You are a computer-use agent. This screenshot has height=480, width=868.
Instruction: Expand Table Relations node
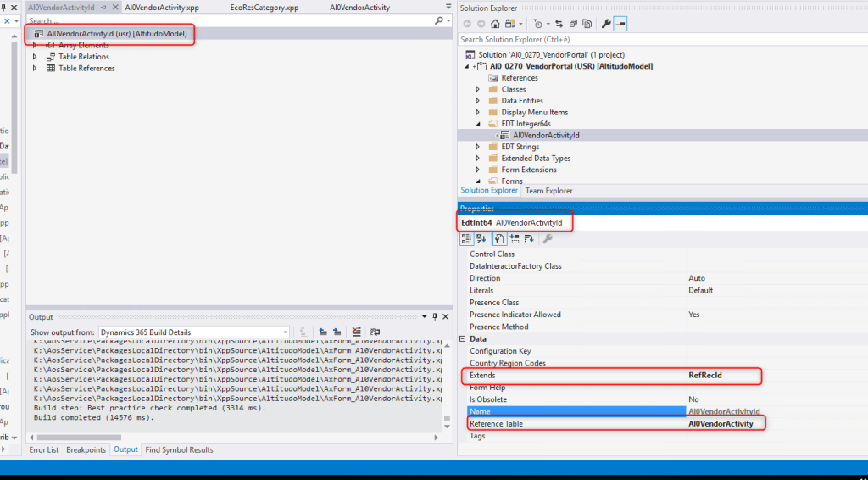(35, 57)
